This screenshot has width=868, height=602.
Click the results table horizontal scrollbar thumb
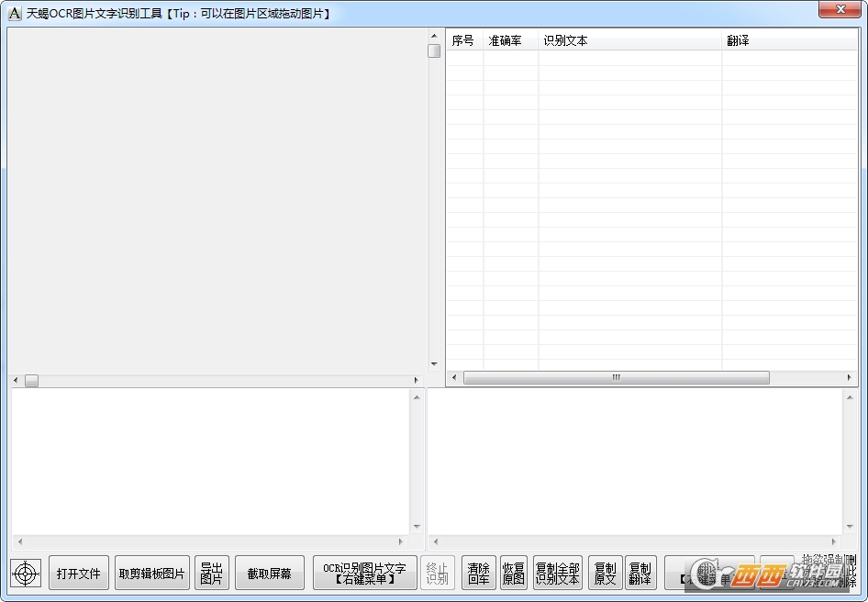tap(616, 378)
